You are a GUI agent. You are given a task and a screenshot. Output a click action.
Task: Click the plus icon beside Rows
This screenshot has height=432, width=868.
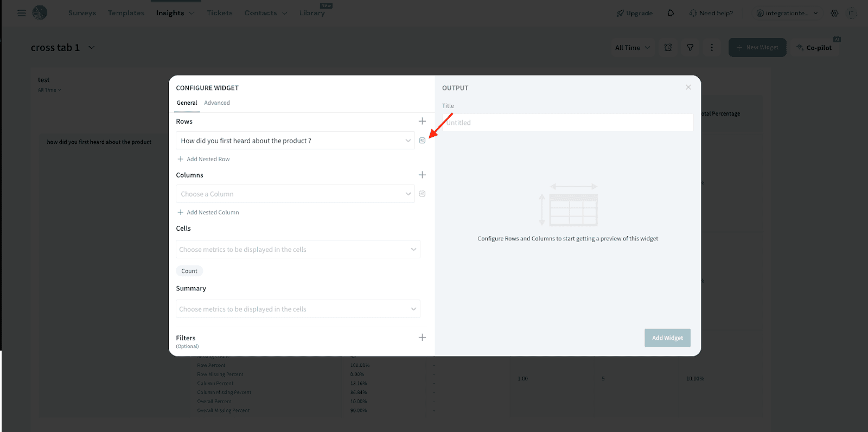tap(422, 121)
